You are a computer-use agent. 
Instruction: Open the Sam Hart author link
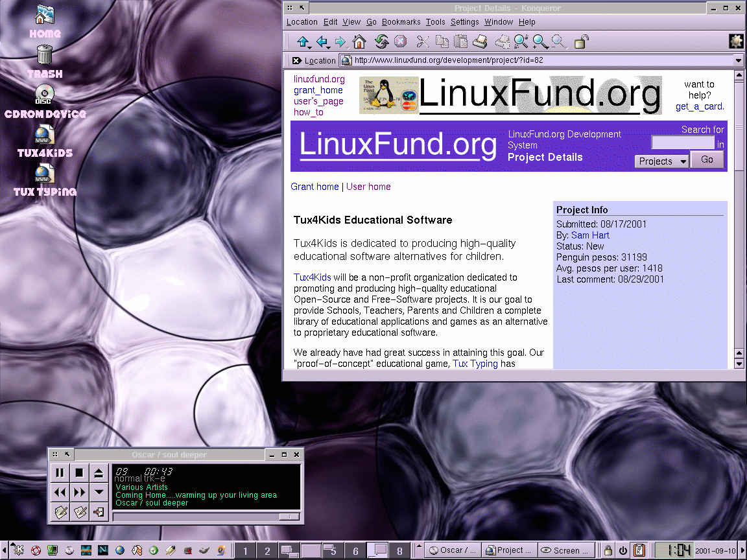coord(590,235)
